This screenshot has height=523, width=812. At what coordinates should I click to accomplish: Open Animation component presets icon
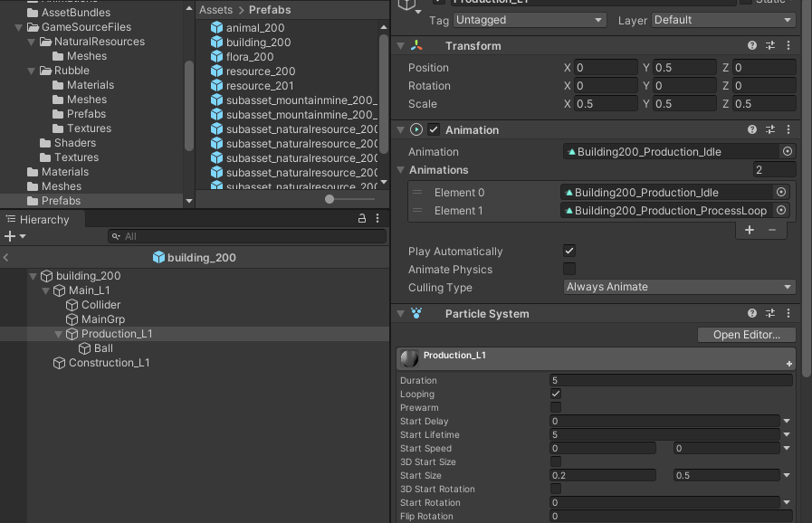(770, 129)
